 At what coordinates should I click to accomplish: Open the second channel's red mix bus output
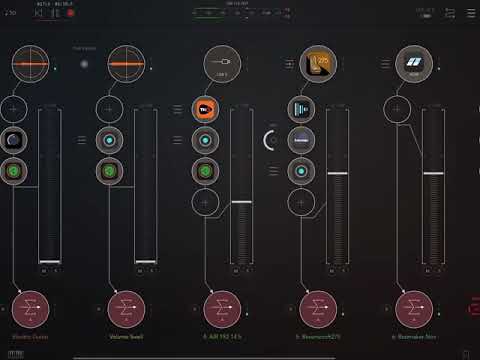click(x=126, y=309)
